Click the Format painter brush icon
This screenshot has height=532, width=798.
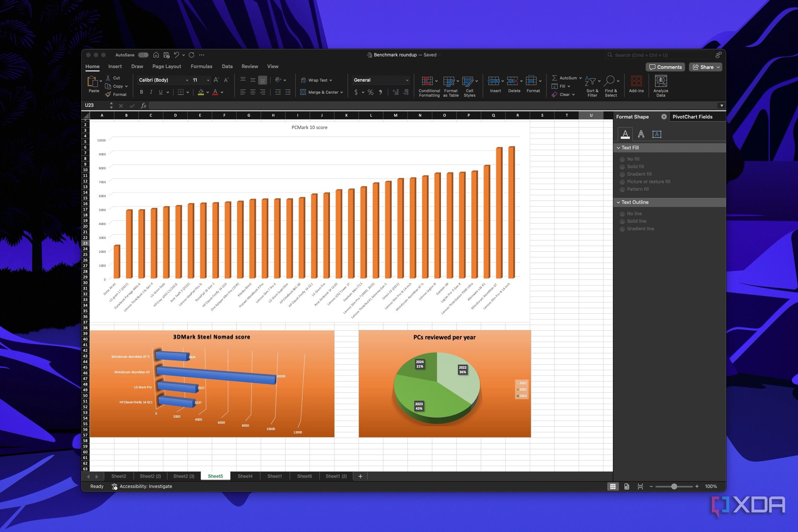(x=108, y=94)
